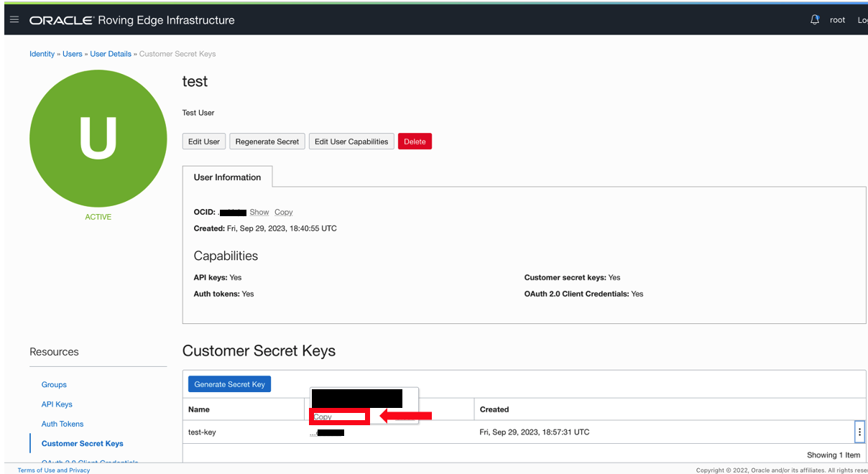Screen dimensions: 868x474
Task: Click the Users breadcrumb link
Action: [x=72, y=54]
